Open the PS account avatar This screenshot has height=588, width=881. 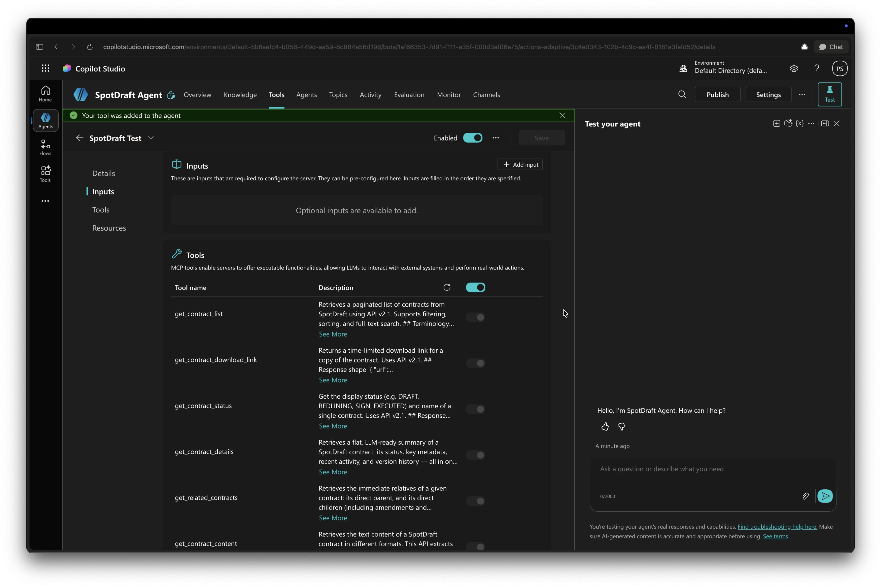tap(840, 68)
